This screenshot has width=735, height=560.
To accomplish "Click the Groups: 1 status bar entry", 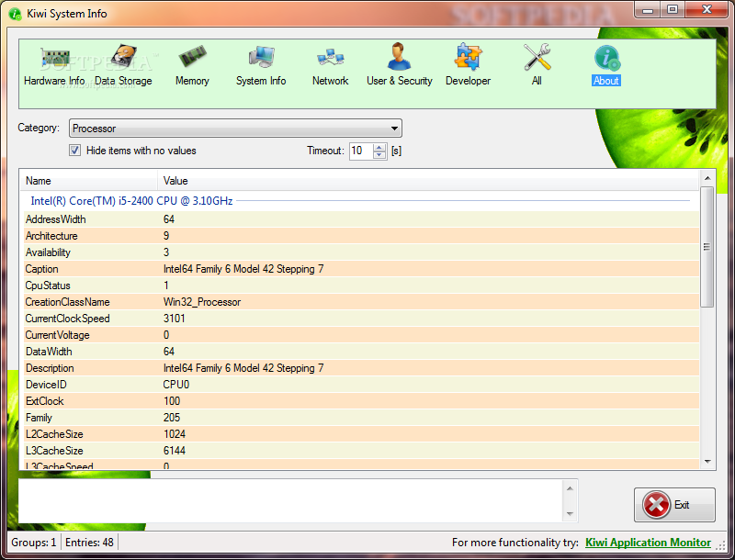I will 34,543.
